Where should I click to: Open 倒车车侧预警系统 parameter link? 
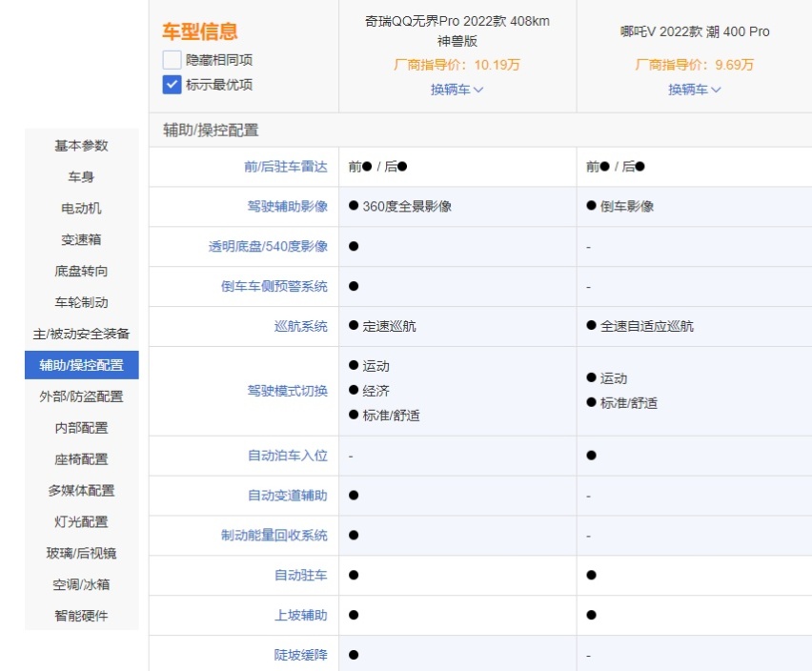(274, 286)
